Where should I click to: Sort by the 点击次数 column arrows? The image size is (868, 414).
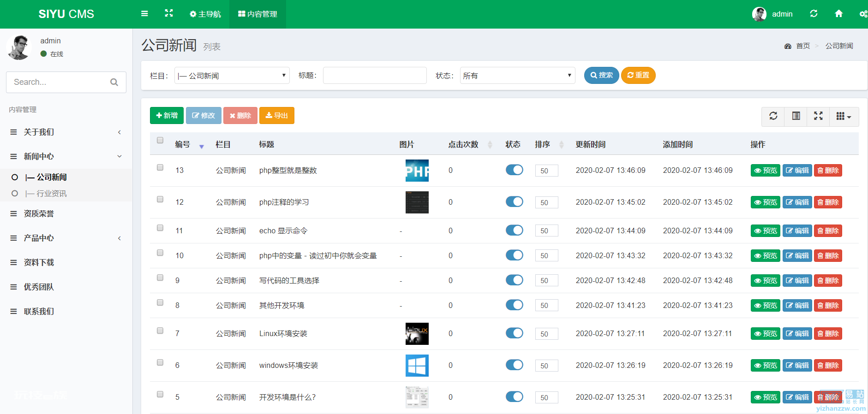[490, 144]
